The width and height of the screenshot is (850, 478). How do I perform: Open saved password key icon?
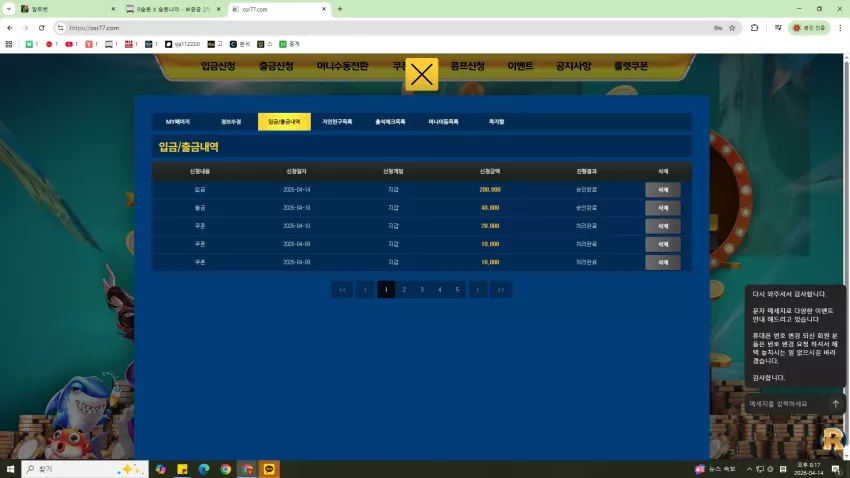pyautogui.click(x=718, y=28)
